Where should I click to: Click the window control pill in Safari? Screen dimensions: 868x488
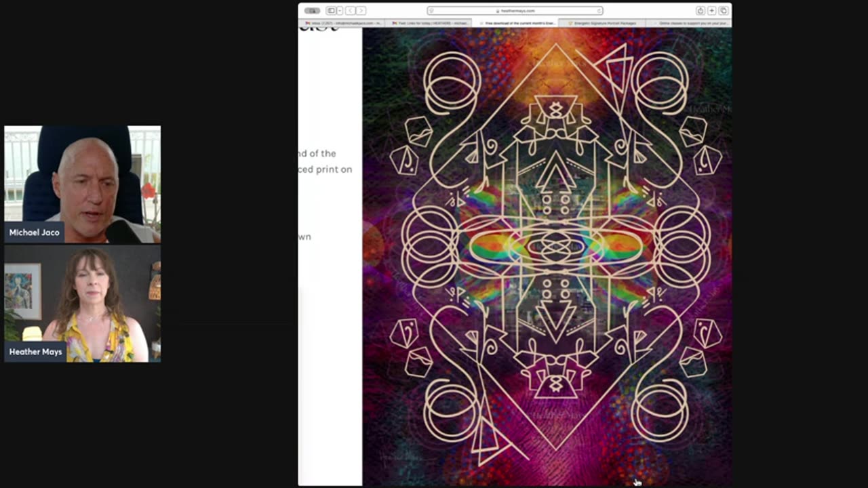point(312,11)
